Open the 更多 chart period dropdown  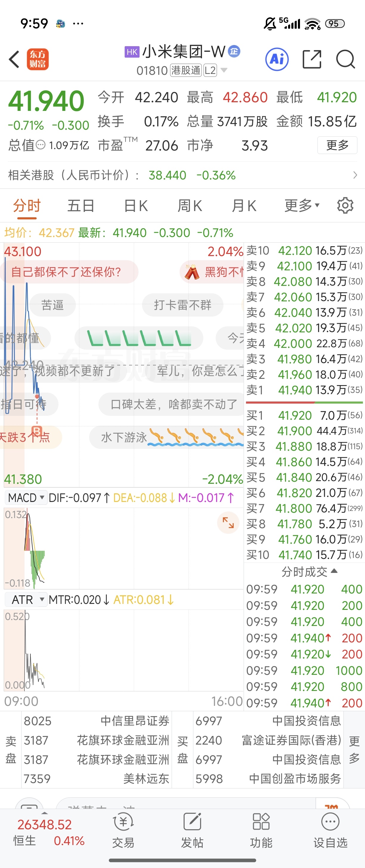[302, 206]
